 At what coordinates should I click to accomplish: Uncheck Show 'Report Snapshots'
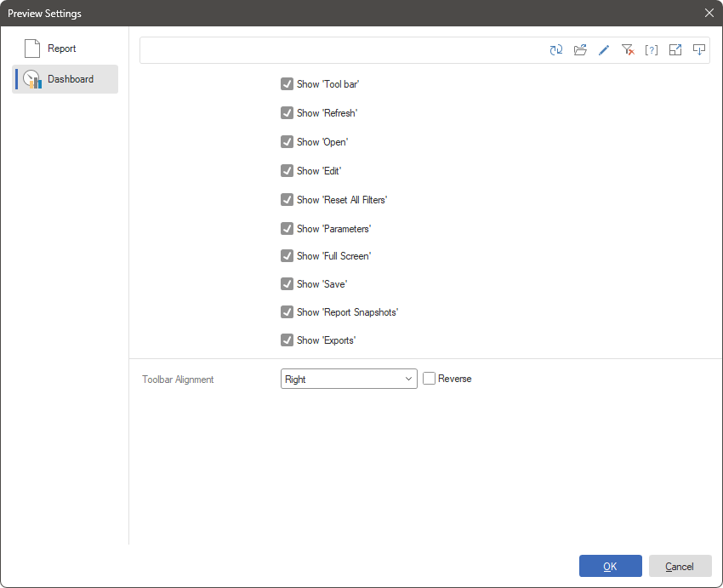click(x=287, y=312)
